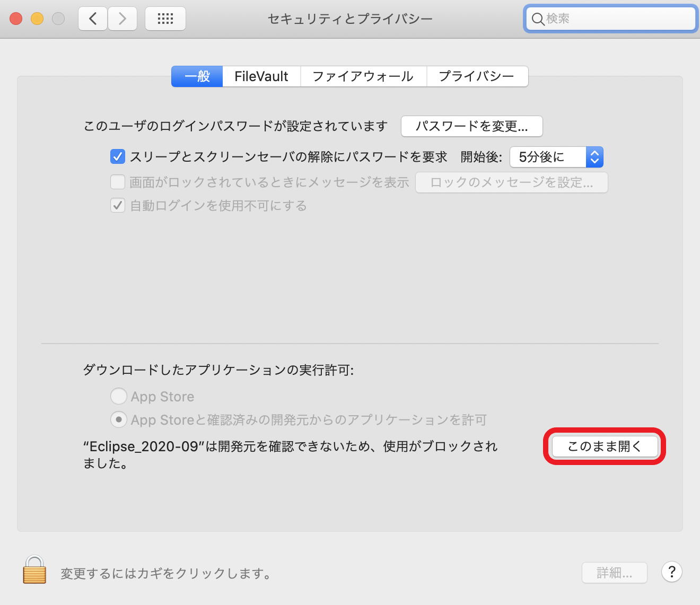The width and height of the screenshot is (700, 605).
Task: Click the 詳細... button
Action: 614,573
